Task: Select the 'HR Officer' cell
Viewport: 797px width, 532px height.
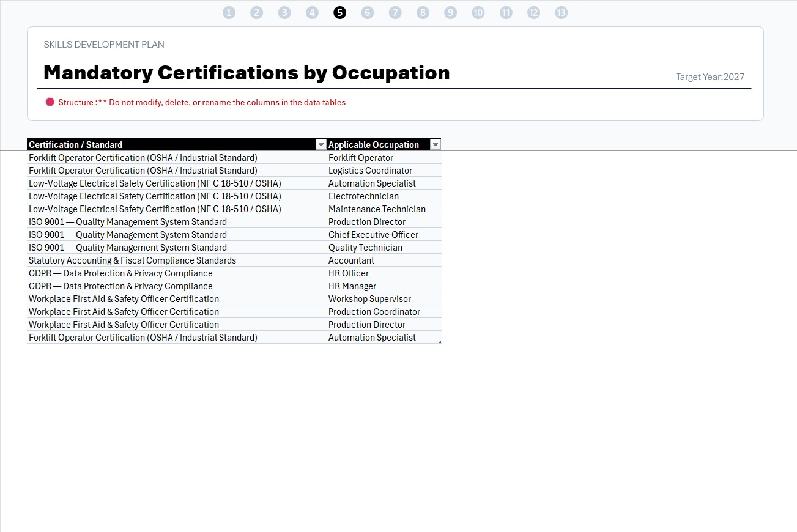Action: click(384, 273)
